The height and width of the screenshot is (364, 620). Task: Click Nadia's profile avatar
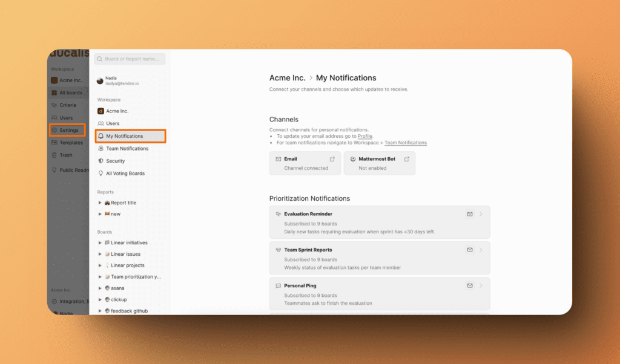[99, 80]
